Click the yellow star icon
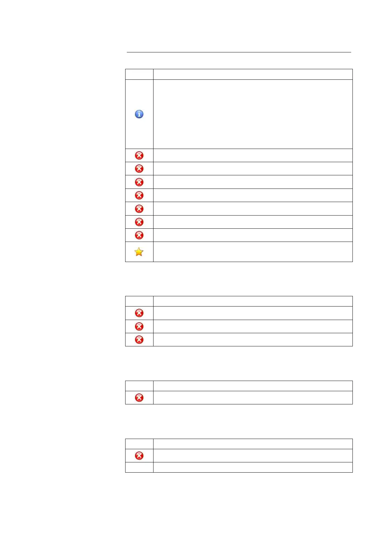 (x=139, y=252)
